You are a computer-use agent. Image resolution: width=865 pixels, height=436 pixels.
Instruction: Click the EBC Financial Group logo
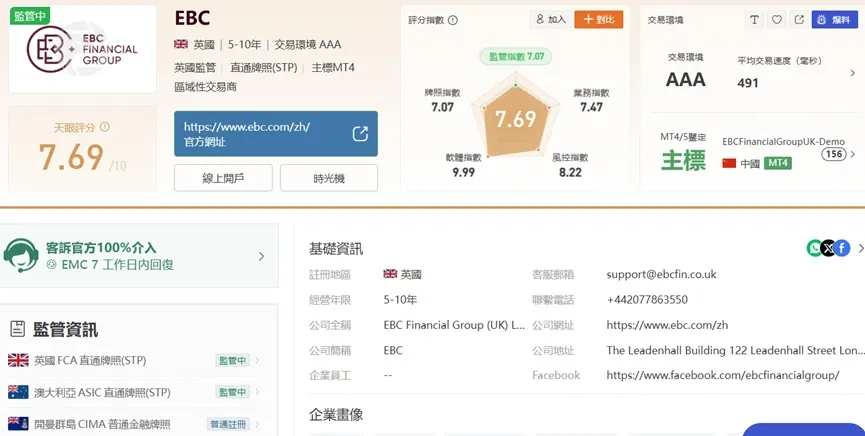pos(82,49)
